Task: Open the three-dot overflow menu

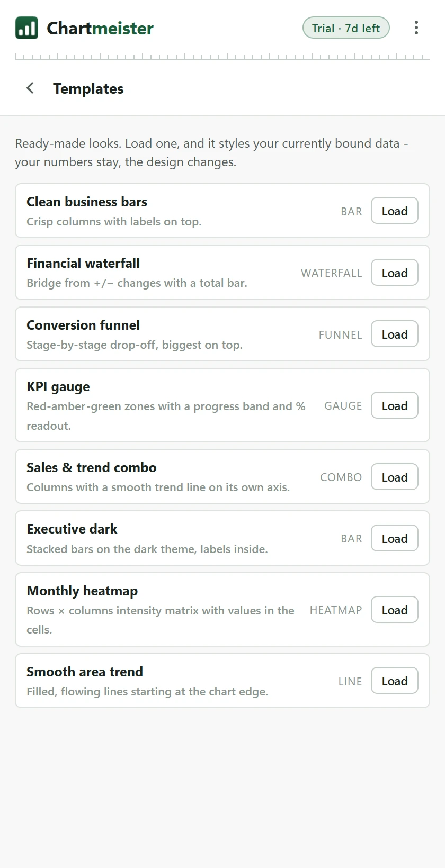Action: (x=416, y=28)
